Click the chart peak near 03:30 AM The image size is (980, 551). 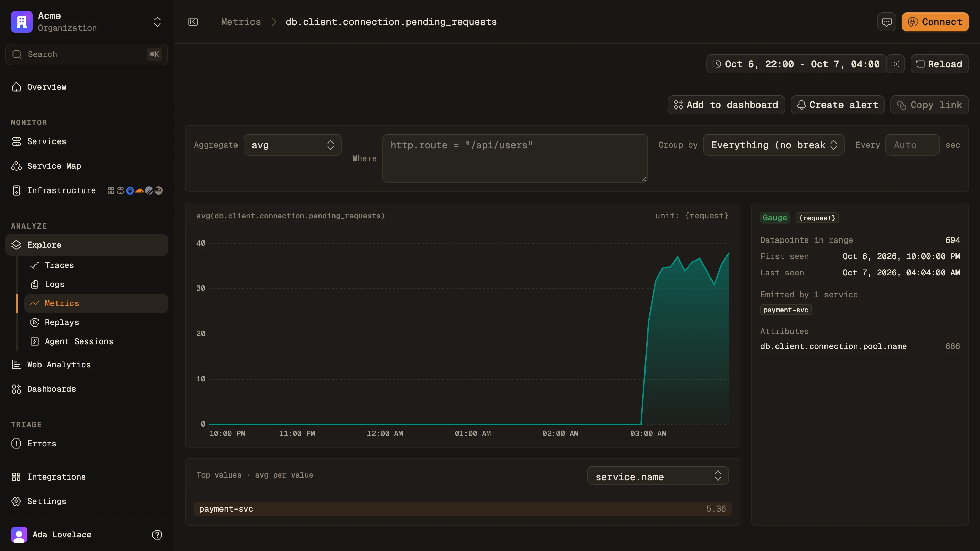677,257
